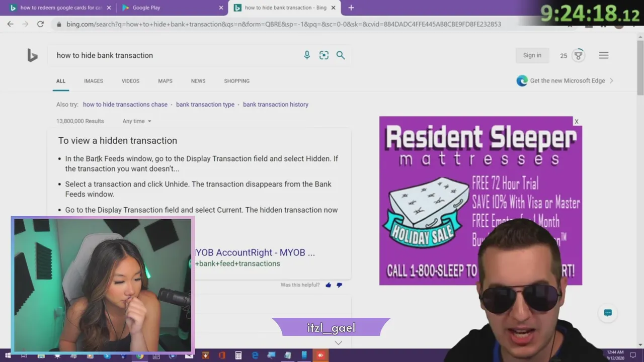Click 'To view a hidden transaction' heading
Viewport: 644px width, 362px height.
click(118, 141)
